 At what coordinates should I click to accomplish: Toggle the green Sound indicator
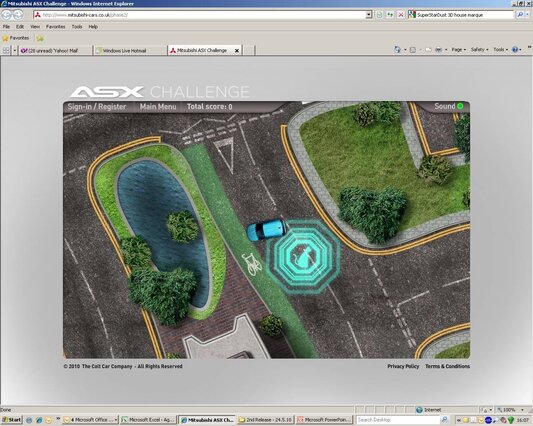[460, 106]
